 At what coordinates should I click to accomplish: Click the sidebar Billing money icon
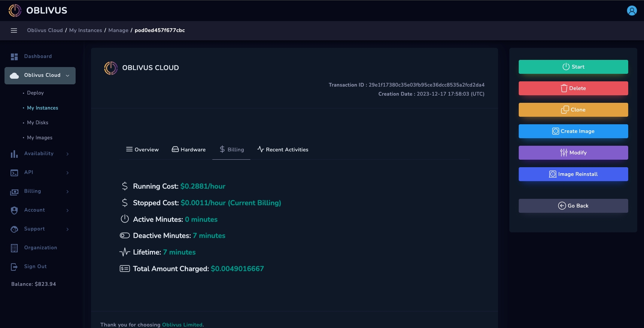14,192
